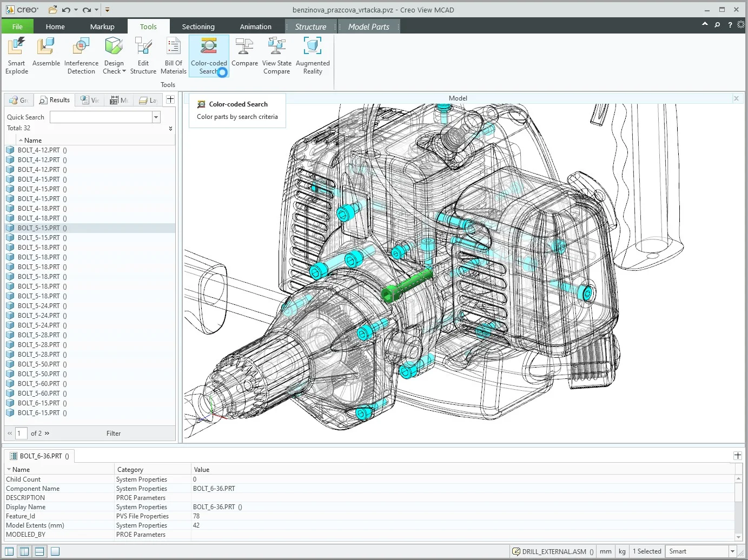Image resolution: width=748 pixels, height=560 pixels.
Task: Click the Filter button below the results list
Action: pyautogui.click(x=113, y=433)
